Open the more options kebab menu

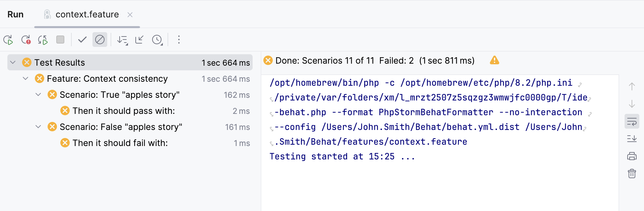(179, 40)
